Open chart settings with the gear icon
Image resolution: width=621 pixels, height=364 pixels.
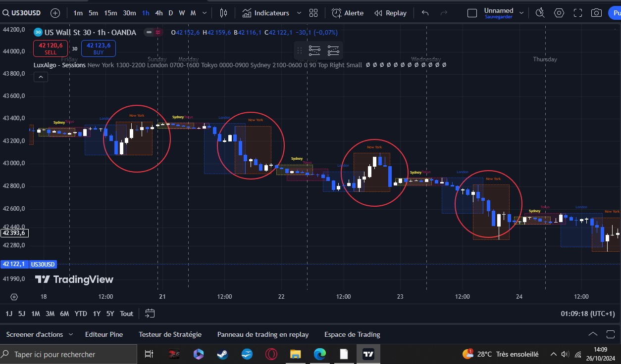559,13
